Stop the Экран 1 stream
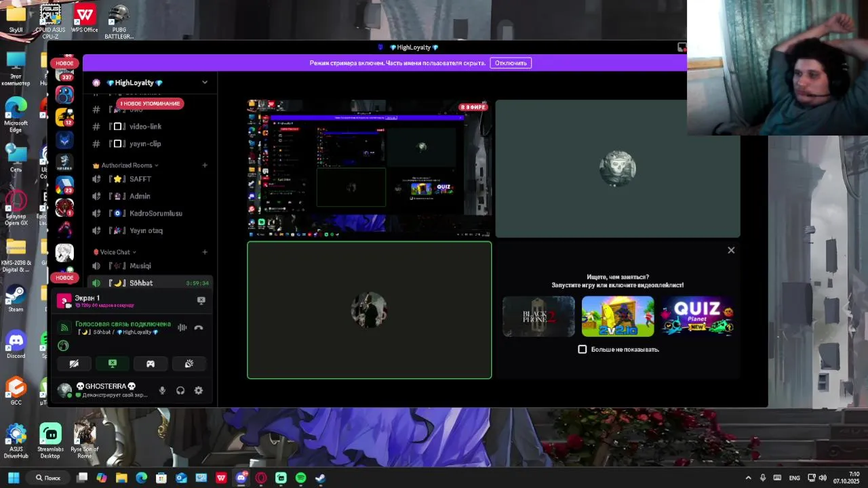Image resolution: width=868 pixels, height=488 pixels. pyautogui.click(x=201, y=300)
